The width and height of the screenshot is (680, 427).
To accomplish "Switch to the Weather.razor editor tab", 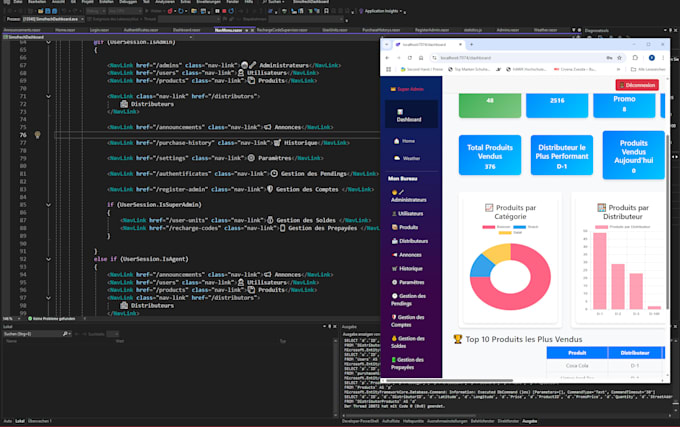I will tap(545, 30).
